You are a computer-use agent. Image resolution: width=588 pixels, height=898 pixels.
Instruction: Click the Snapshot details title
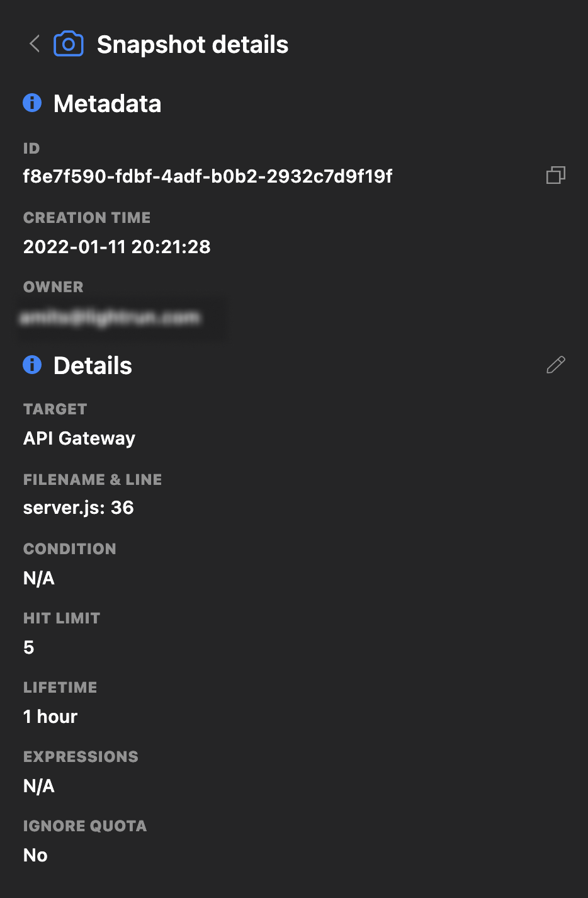[192, 45]
